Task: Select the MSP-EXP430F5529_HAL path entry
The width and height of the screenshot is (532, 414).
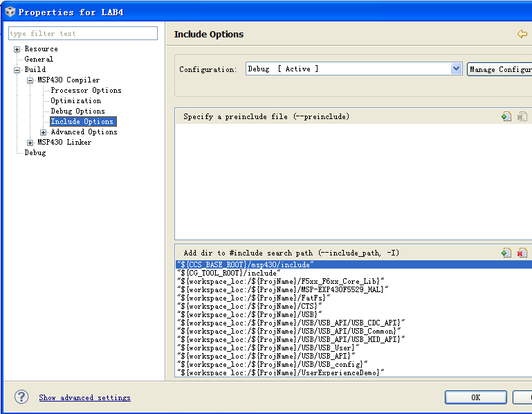Action: tap(354, 289)
